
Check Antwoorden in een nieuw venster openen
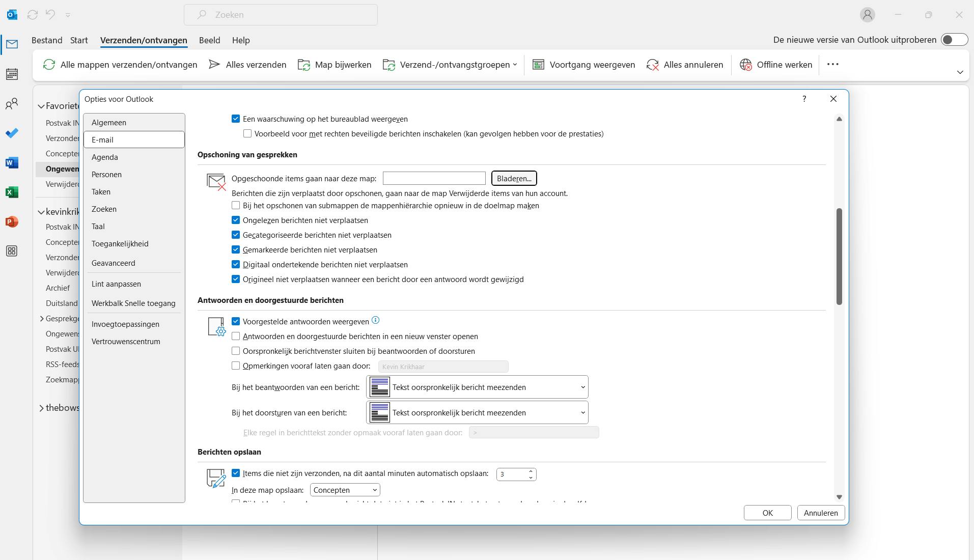(236, 336)
